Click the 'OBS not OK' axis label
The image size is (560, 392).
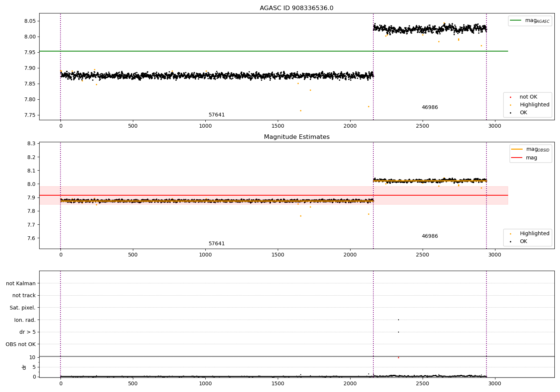pyautogui.click(x=21, y=345)
